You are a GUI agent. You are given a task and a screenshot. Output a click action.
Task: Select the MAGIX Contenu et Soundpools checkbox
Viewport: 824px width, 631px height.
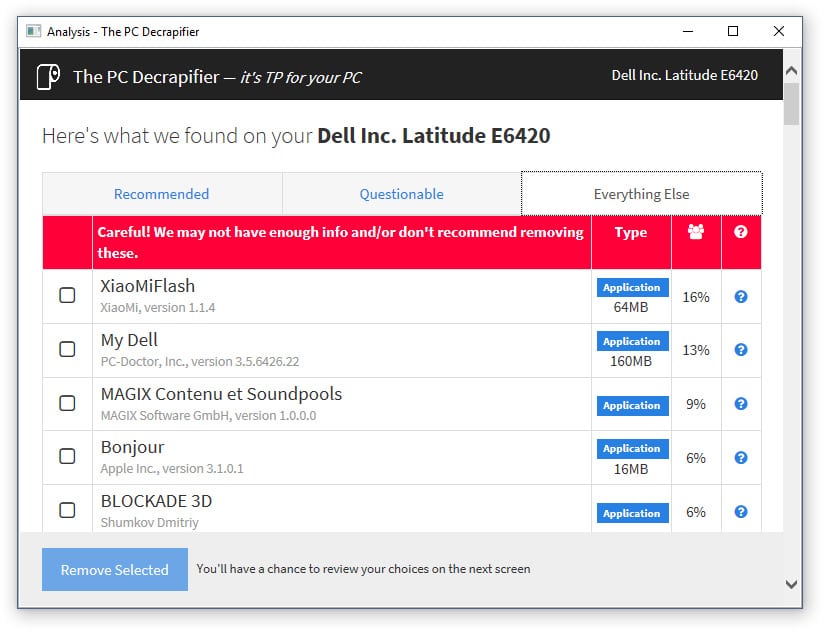pos(67,404)
